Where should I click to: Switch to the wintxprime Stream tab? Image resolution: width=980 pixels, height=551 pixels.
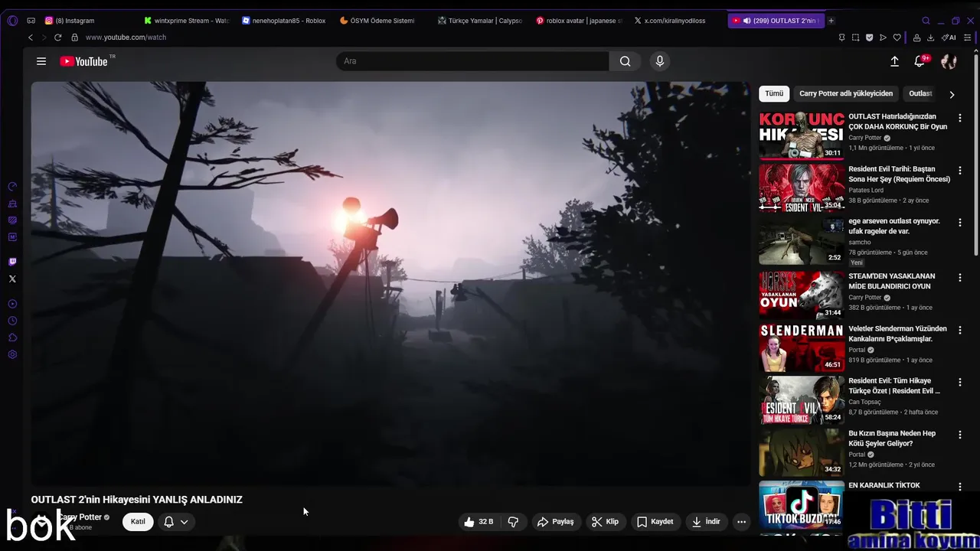186,21
